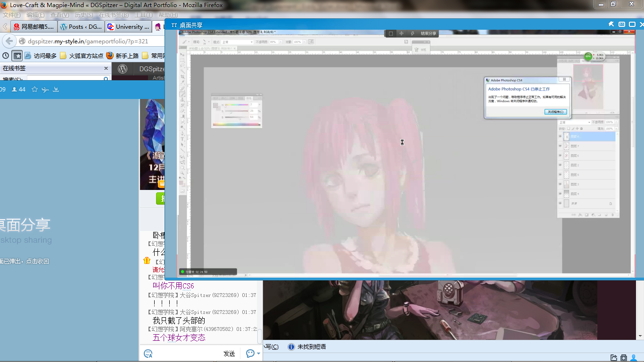The image size is (644, 362).
Task: Click the color spectrum bar in Color panel
Action: point(237,124)
